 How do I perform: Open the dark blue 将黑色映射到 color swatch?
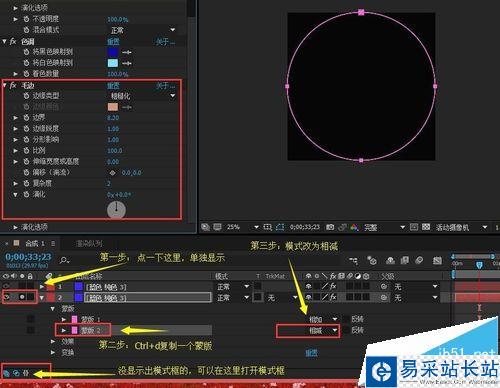[x=113, y=52]
